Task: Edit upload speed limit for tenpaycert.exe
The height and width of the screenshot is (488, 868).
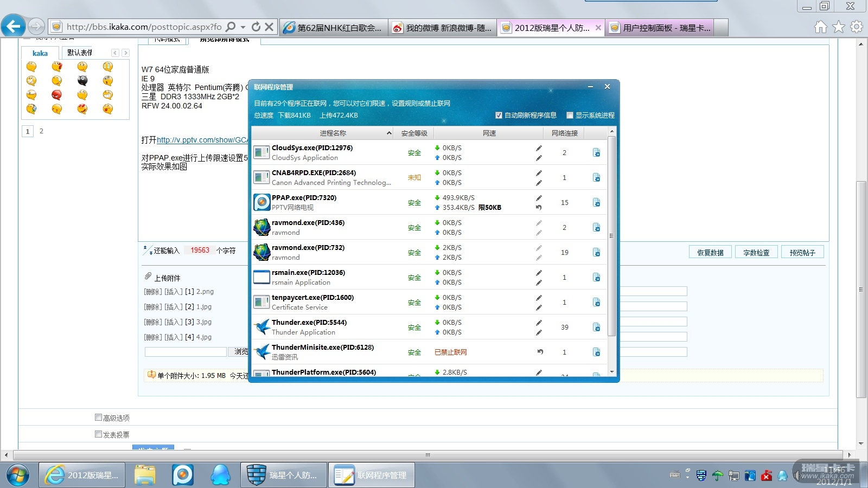Action: pyautogui.click(x=539, y=307)
